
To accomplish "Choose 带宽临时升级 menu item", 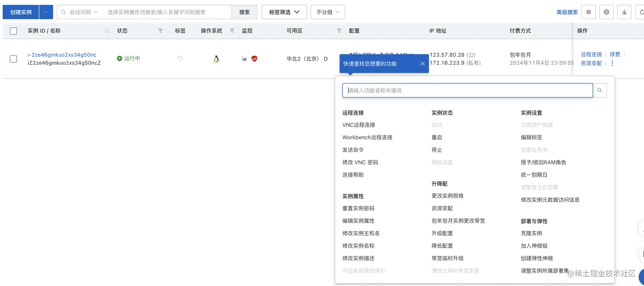I will [448, 258].
